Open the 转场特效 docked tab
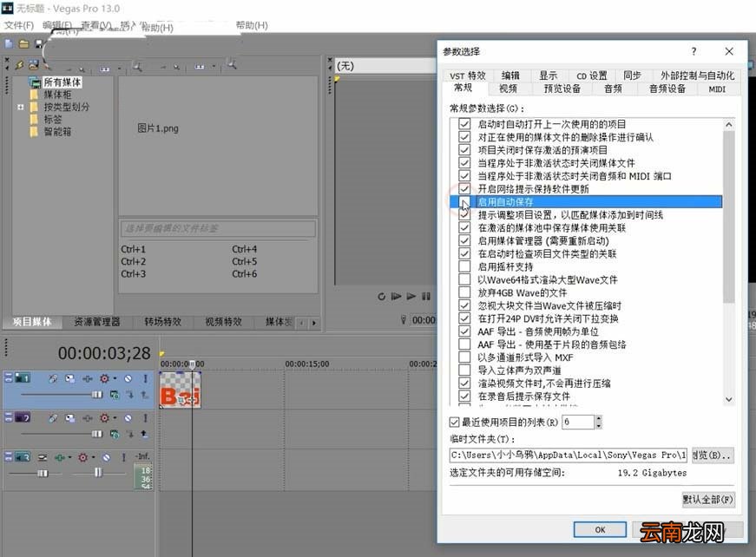 162,321
